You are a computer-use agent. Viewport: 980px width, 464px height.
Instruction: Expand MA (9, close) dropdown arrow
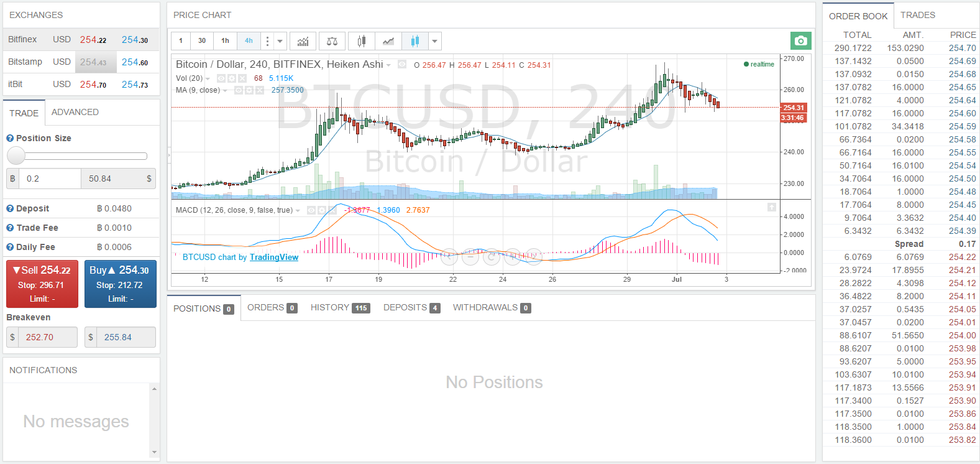tap(225, 91)
